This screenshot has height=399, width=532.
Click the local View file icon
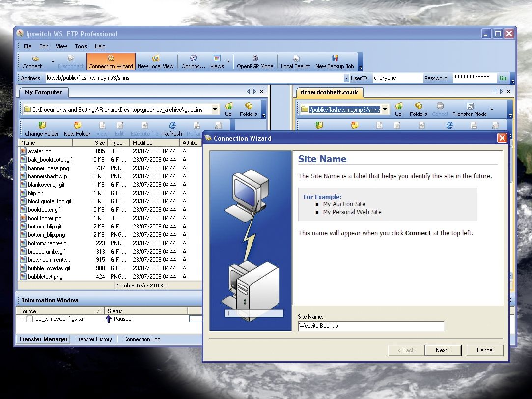pos(102,129)
